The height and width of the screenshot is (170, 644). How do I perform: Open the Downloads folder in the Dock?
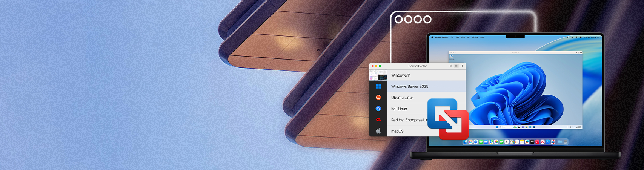560,142
